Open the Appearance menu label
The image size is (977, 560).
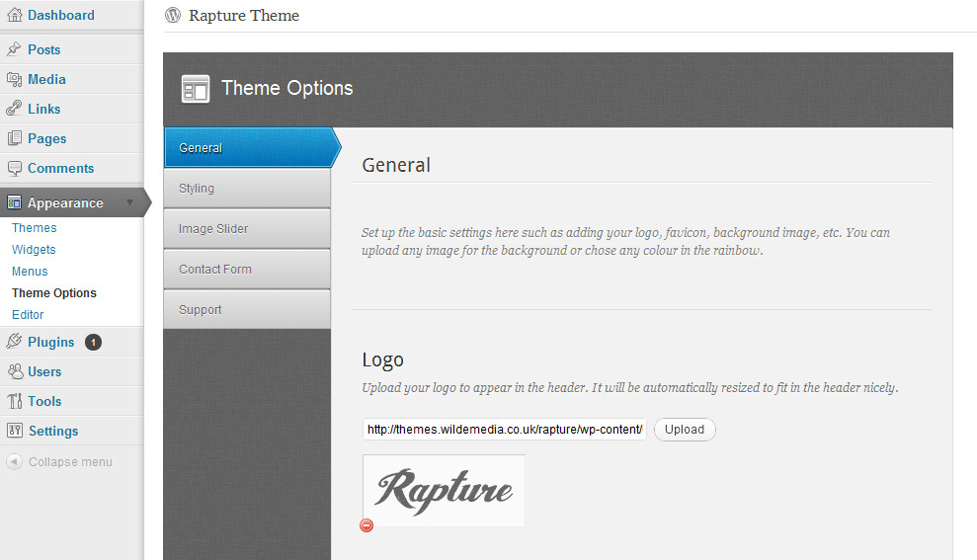[65, 202]
